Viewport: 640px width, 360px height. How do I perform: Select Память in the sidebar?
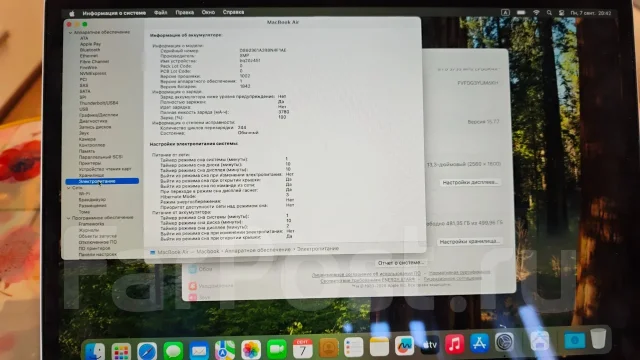click(87, 151)
